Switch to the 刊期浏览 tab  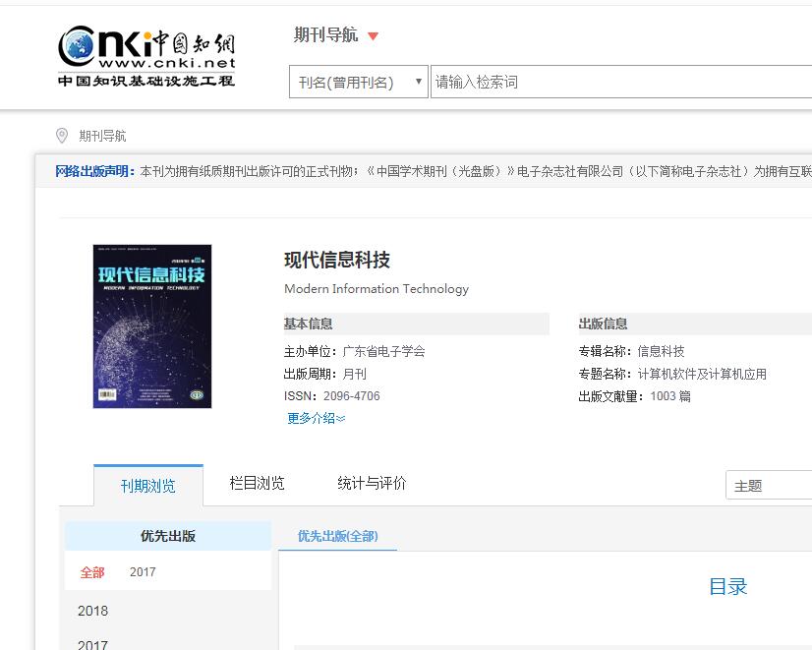[148, 486]
